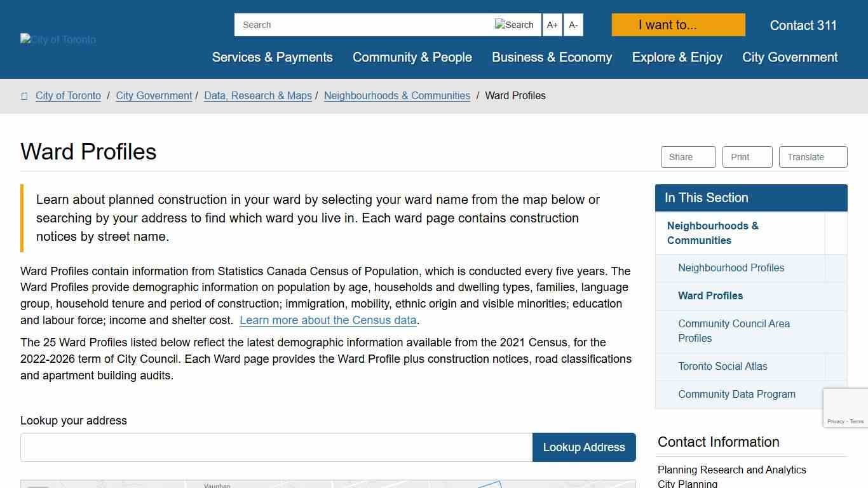Increase text size with the A+ button
This screenshot has width=868, height=488.
(x=552, y=25)
